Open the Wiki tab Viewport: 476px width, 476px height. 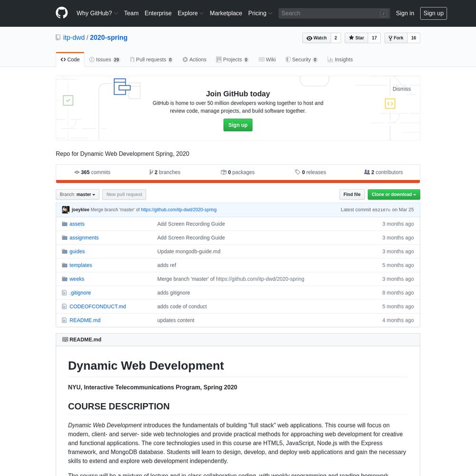267,59
